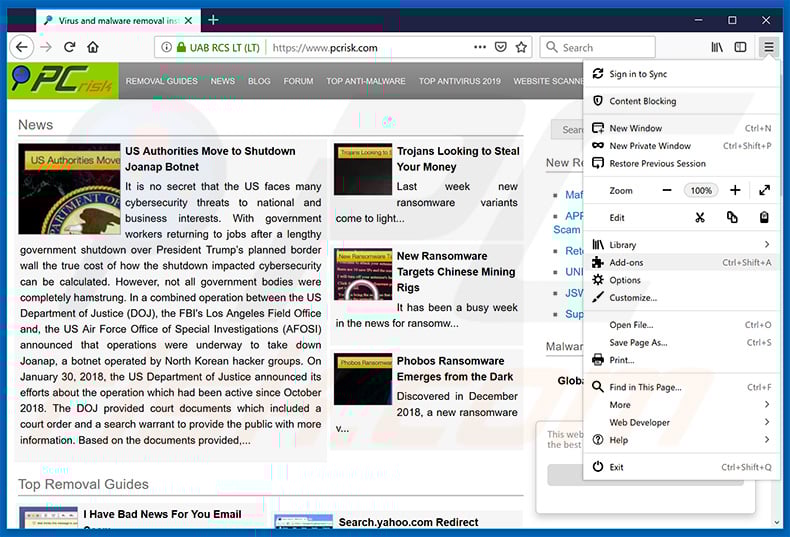790x537 pixels.
Task: Open REMOVAL GUIDES nav link
Action: [162, 81]
